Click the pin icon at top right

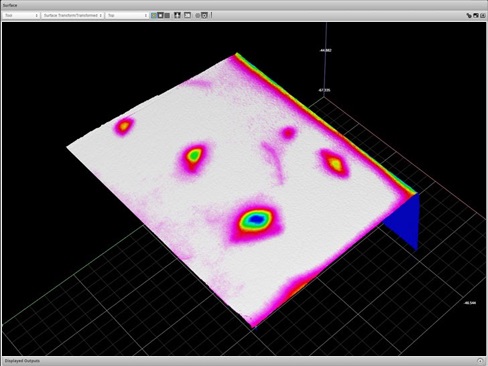click(469, 15)
